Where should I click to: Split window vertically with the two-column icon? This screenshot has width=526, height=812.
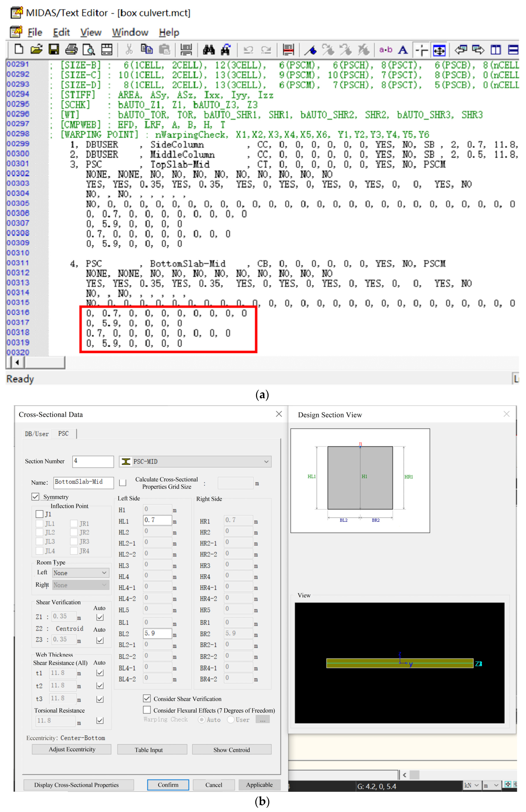point(496,50)
